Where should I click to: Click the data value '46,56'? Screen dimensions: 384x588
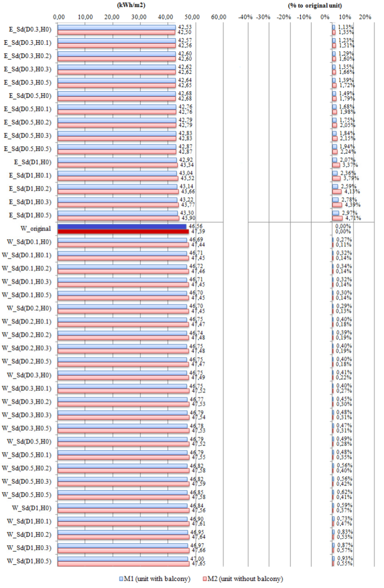195,226
